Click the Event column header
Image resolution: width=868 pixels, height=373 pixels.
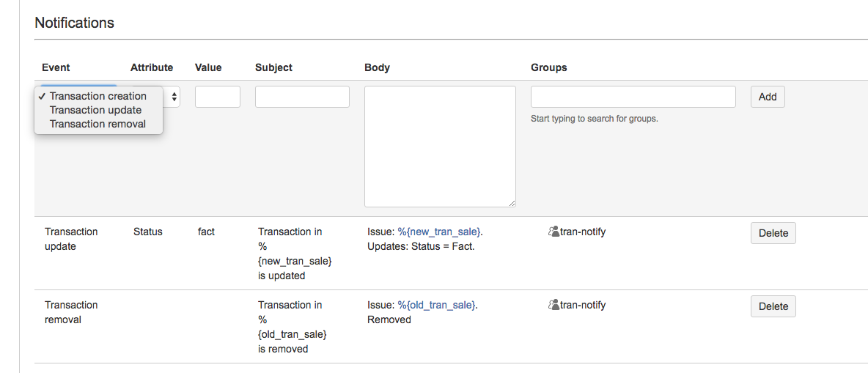click(x=56, y=67)
